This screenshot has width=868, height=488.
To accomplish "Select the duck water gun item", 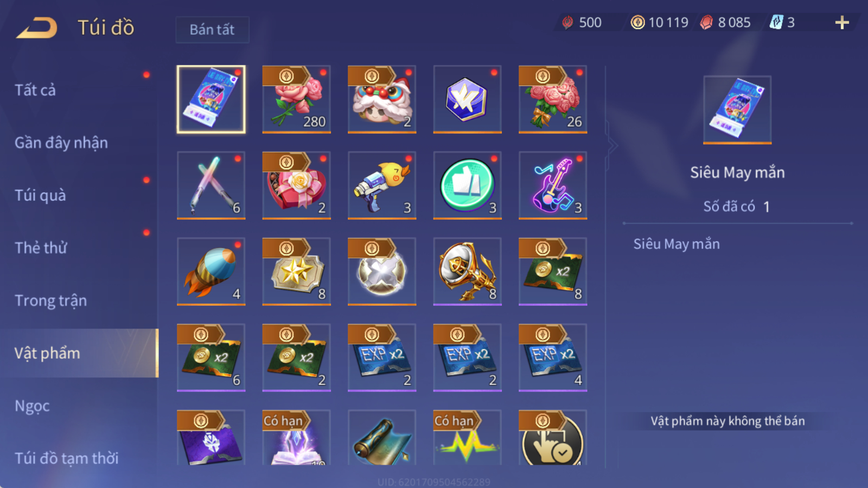I will (382, 185).
